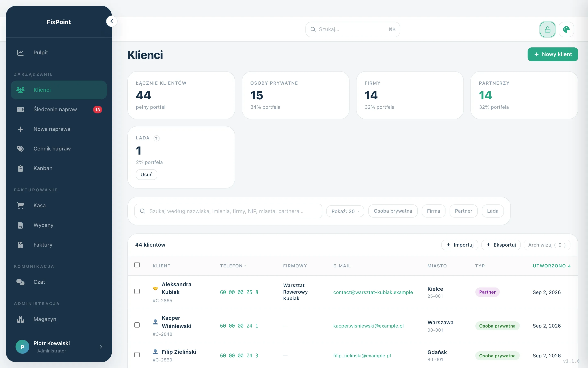
Task: Remove the Lada card with Usuń
Action: pyautogui.click(x=147, y=175)
